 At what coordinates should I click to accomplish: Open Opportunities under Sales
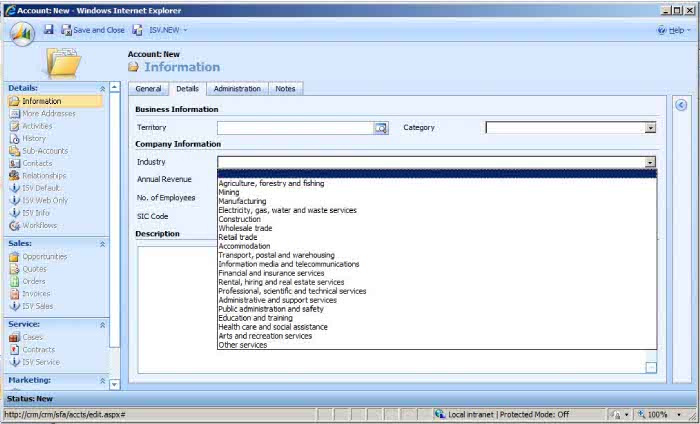coord(45,256)
